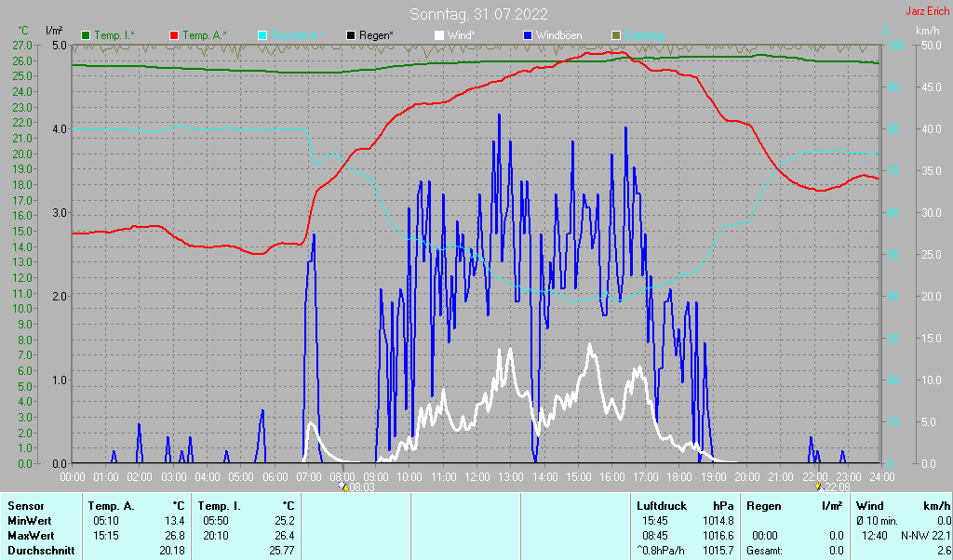953x560 pixels.
Task: Click the green Temp. I. legend swatch
Action: [x=86, y=36]
